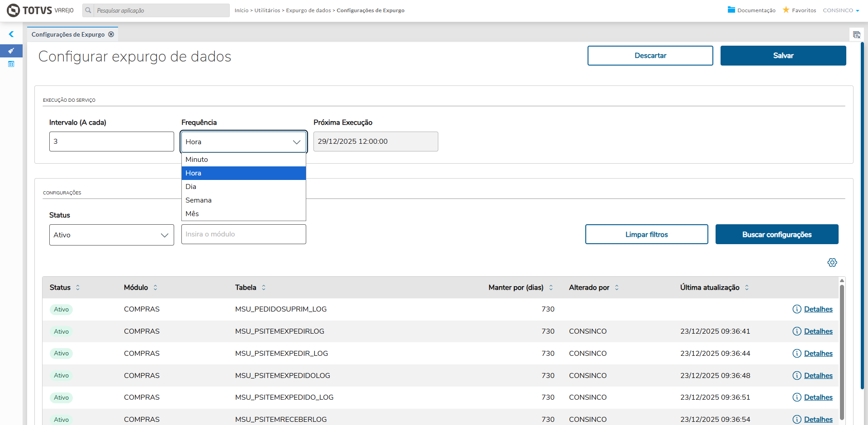Click the Salvar button

coord(783,56)
